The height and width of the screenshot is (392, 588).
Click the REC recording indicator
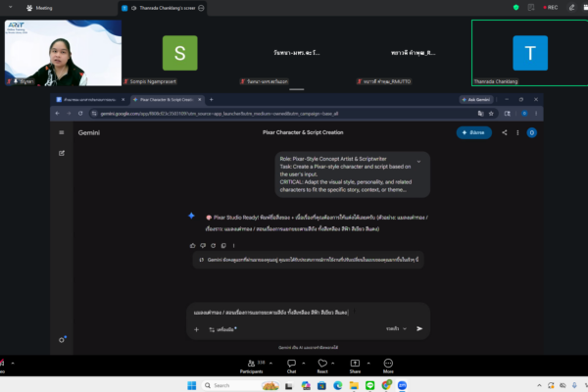551,7
